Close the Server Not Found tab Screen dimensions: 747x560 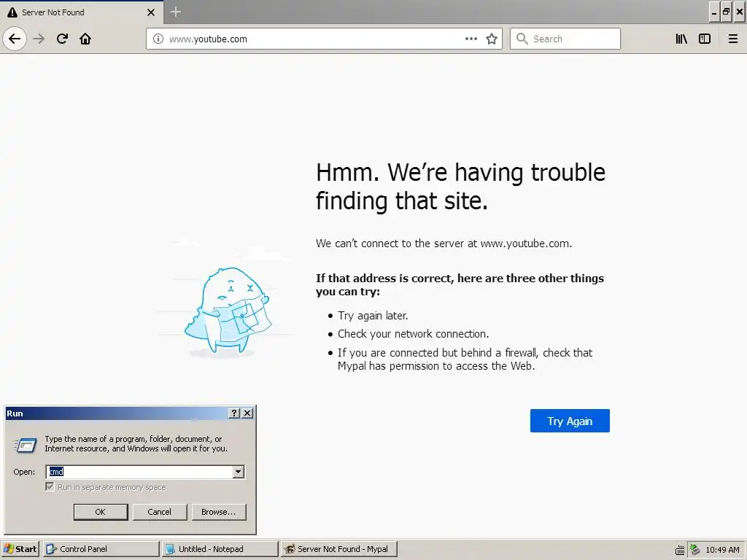pos(151,12)
